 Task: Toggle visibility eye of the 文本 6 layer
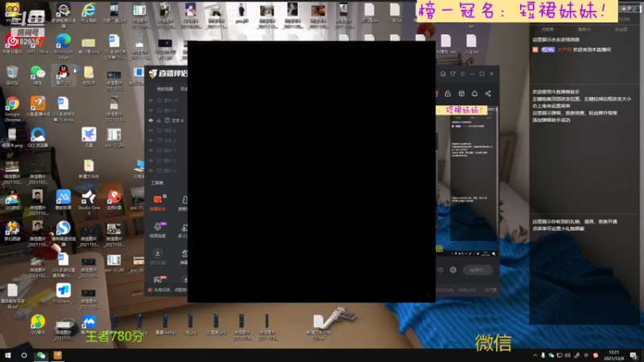pyautogui.click(x=151, y=120)
